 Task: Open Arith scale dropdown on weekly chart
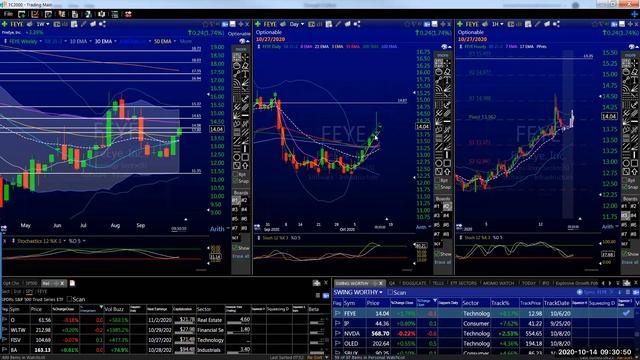tap(220, 229)
